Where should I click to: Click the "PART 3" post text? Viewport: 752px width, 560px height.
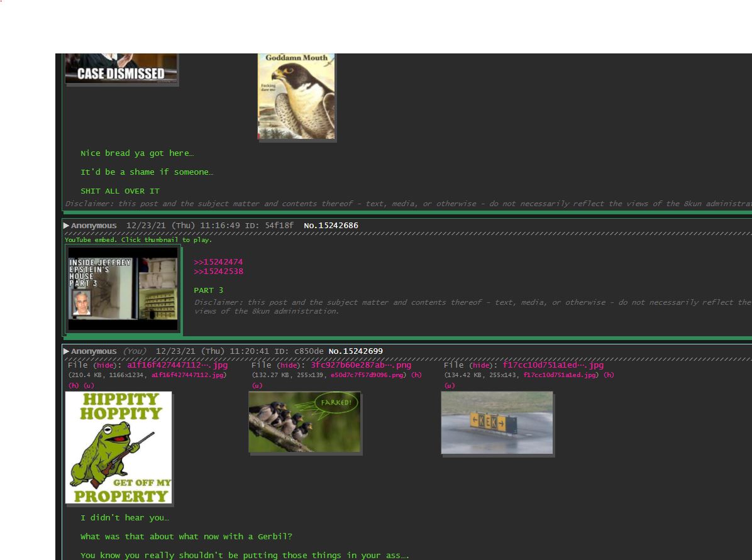pos(208,290)
